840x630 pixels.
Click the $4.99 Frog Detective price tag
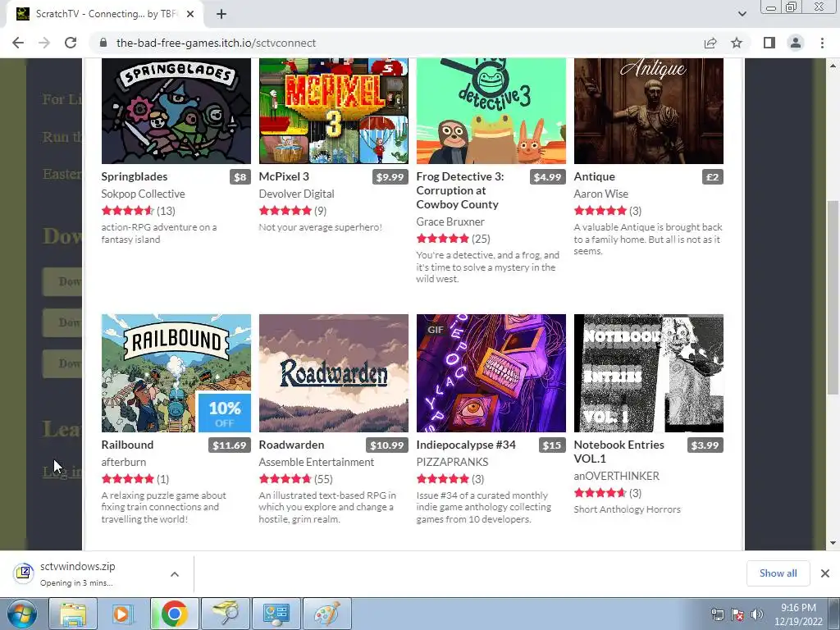(547, 177)
